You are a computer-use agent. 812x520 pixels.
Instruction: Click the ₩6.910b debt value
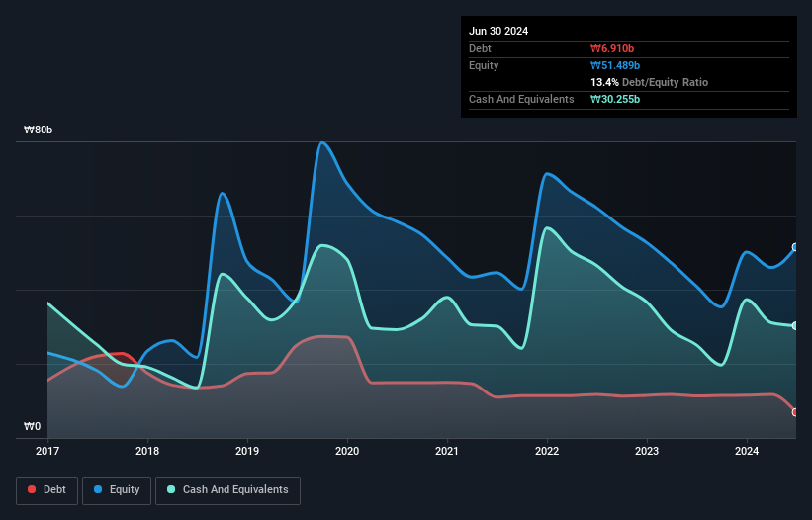pos(612,48)
